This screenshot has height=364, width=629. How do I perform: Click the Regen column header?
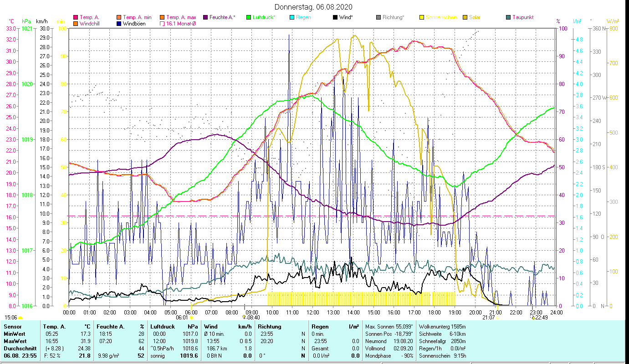(320, 327)
